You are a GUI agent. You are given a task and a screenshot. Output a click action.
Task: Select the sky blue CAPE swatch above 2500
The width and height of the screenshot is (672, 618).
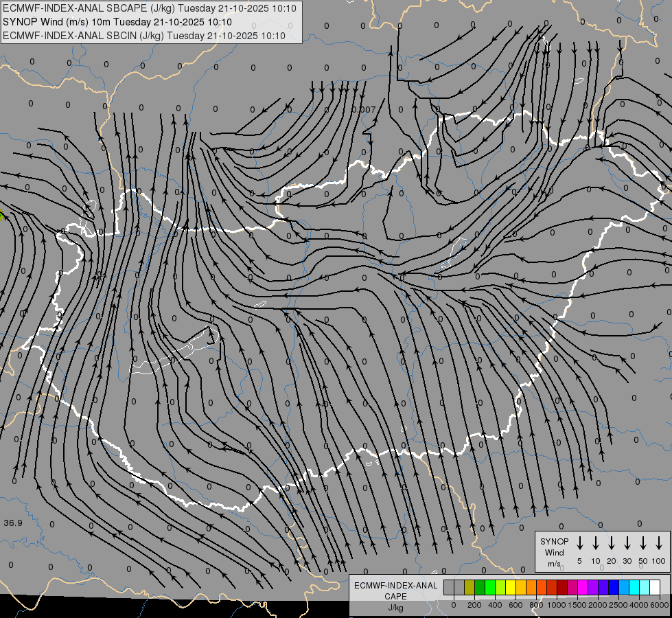click(624, 587)
